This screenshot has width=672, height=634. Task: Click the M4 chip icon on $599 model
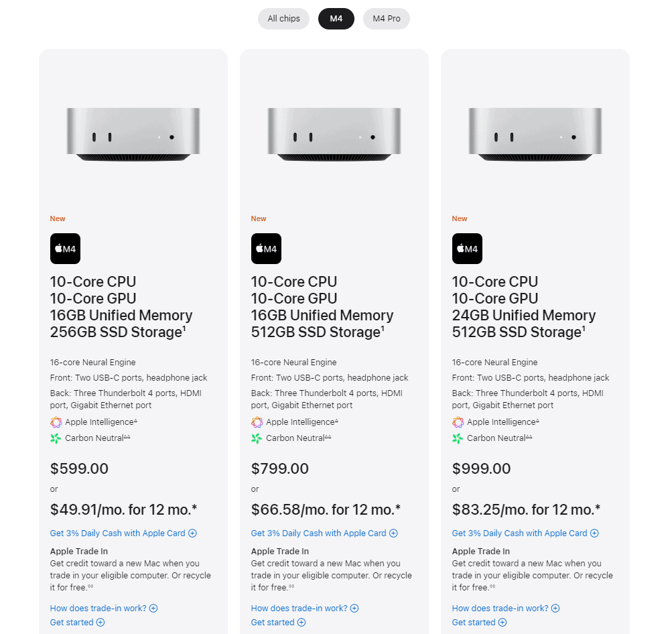(x=65, y=249)
